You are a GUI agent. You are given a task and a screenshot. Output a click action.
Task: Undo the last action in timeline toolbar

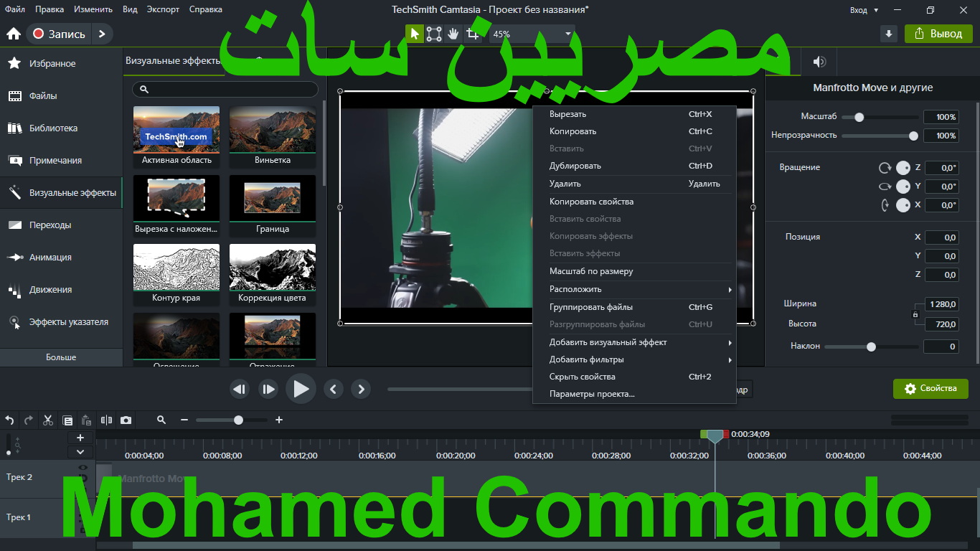pos(10,420)
